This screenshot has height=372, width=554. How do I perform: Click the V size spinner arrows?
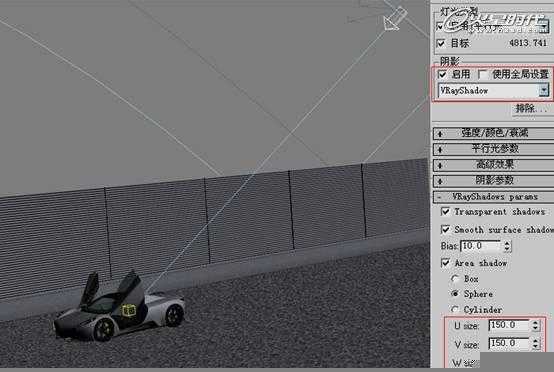535,343
